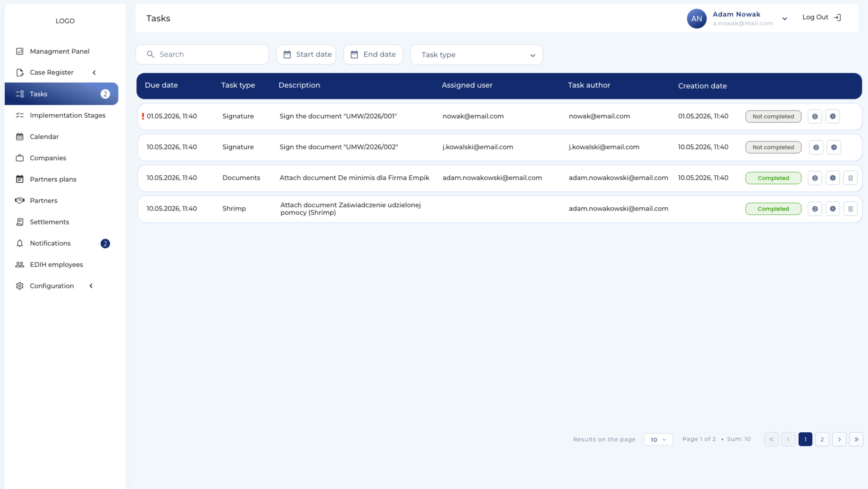Viewport: 868px width, 489px height.
Task: Click Not completed status for UMW/2026/002
Action: pos(773,147)
